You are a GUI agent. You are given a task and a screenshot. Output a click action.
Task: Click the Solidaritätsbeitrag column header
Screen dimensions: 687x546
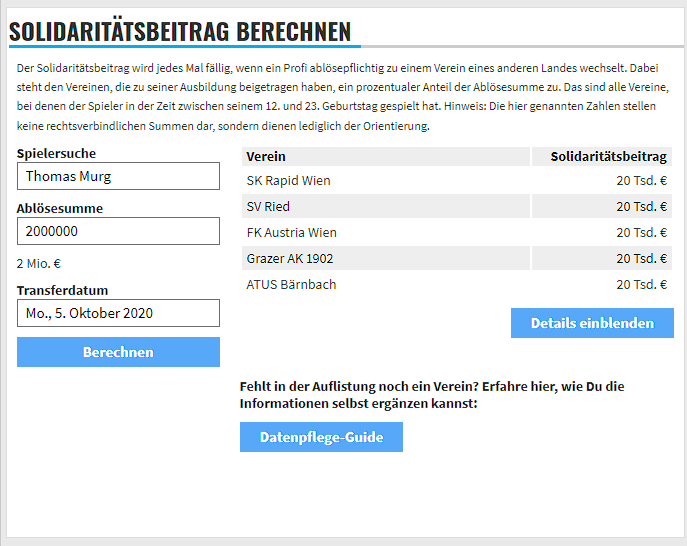(608, 157)
